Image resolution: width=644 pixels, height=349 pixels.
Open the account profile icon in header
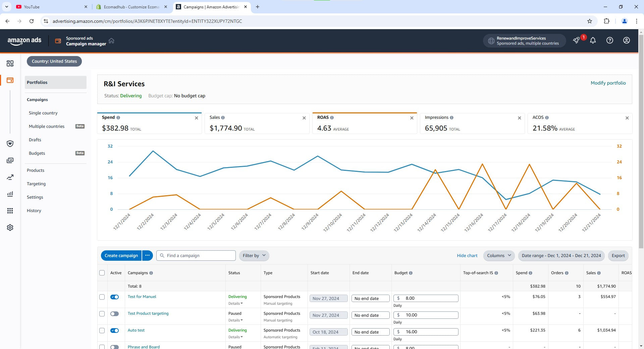[x=626, y=40]
